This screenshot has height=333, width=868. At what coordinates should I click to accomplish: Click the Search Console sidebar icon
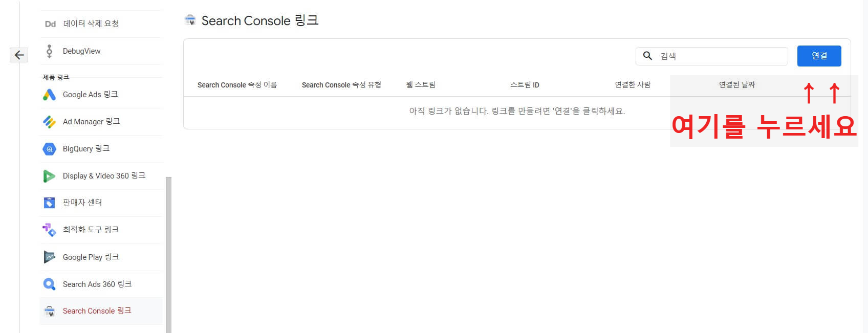tap(50, 311)
